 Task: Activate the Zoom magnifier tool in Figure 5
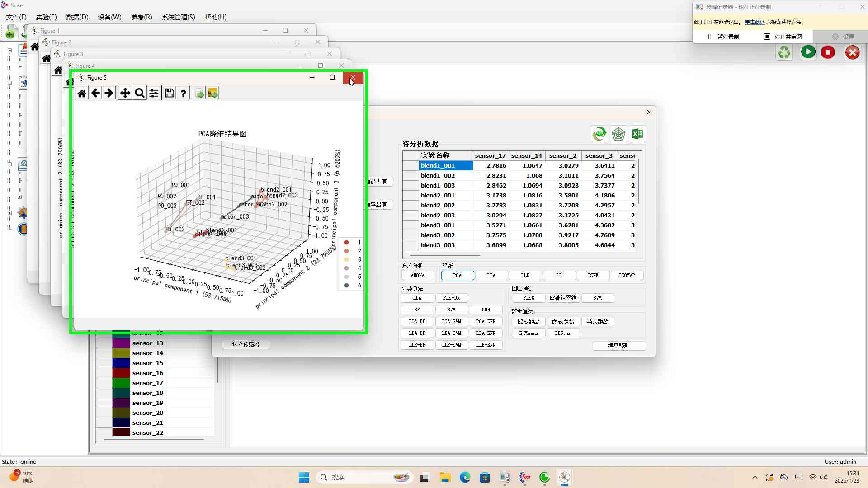click(x=140, y=94)
